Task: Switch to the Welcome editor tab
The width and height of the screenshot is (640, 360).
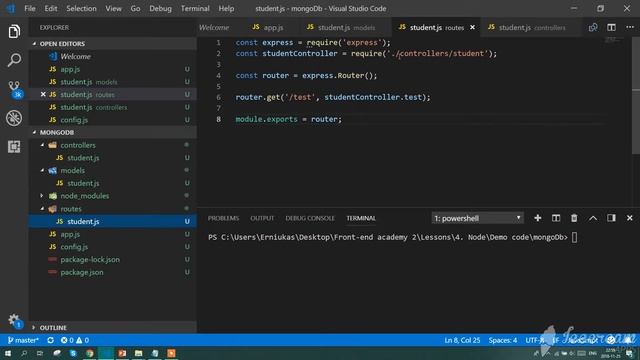Action: pos(214,27)
